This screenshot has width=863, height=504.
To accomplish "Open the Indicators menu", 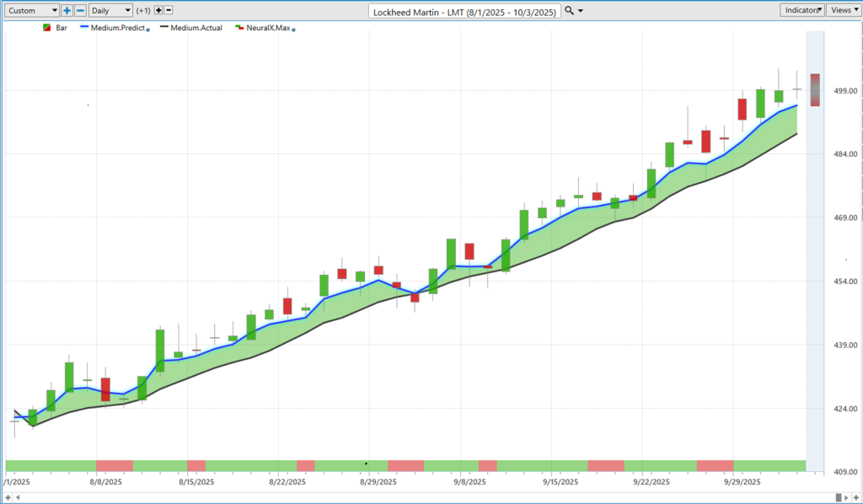I will pos(801,10).
